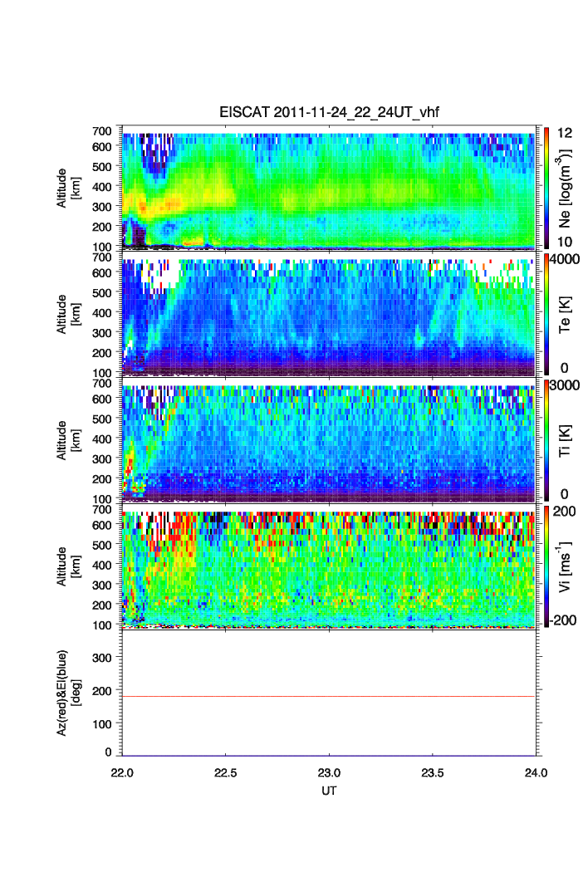Click the Ti [K] colorbar label
This screenshot has width=588, height=882.
click(x=565, y=440)
